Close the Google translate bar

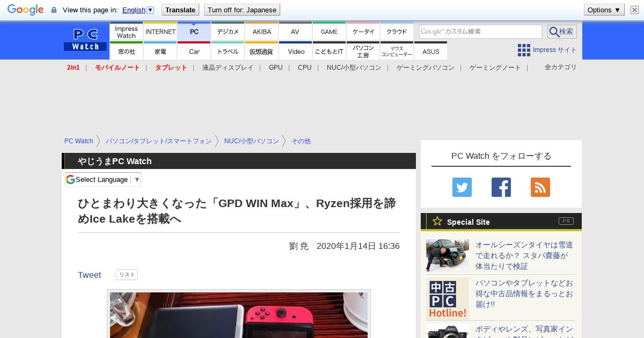(634, 10)
